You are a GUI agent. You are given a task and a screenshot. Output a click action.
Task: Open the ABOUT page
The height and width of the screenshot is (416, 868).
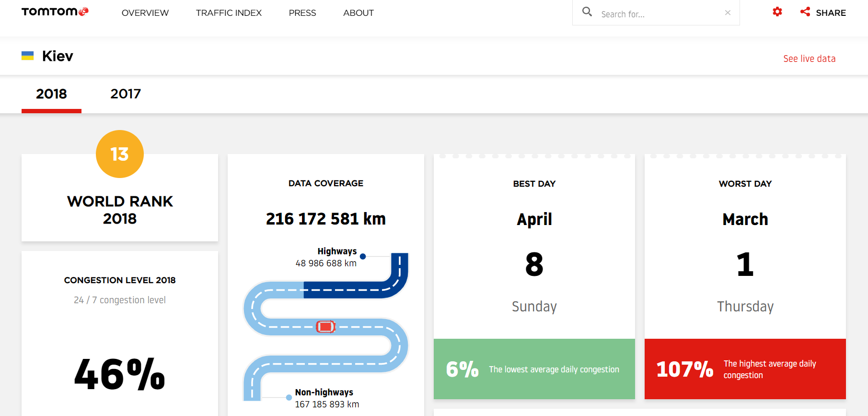(359, 13)
